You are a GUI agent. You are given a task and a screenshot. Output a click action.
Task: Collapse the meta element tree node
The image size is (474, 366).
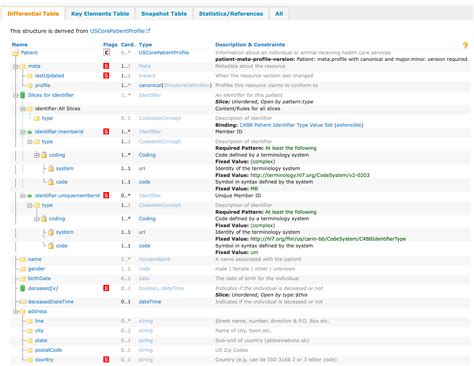pos(15,66)
